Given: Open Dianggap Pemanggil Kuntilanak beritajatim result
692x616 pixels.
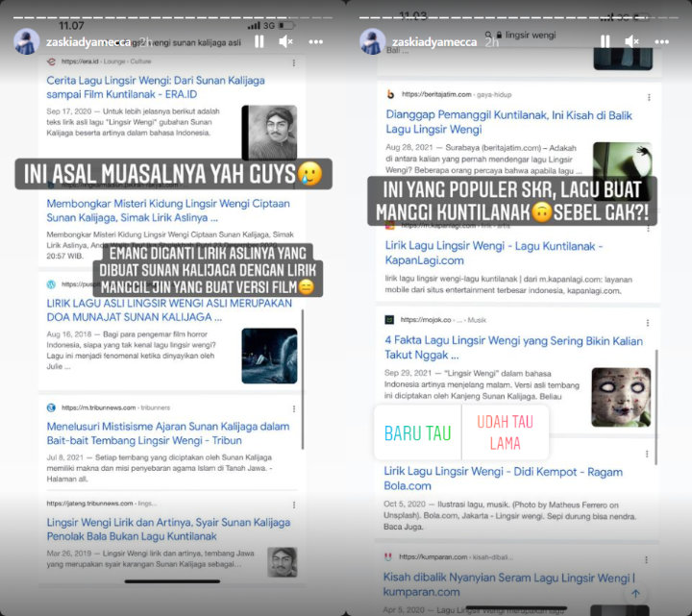Looking at the screenshot, I should [x=508, y=122].
